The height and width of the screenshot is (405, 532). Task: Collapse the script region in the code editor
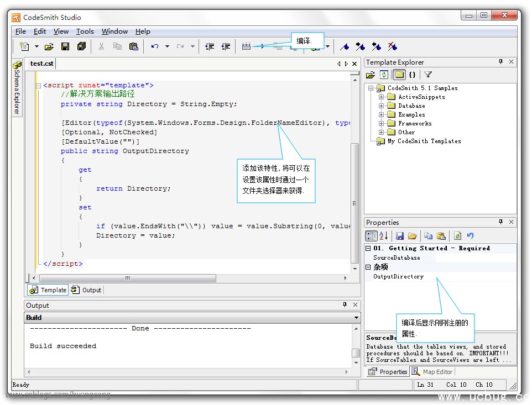pyautogui.click(x=39, y=86)
